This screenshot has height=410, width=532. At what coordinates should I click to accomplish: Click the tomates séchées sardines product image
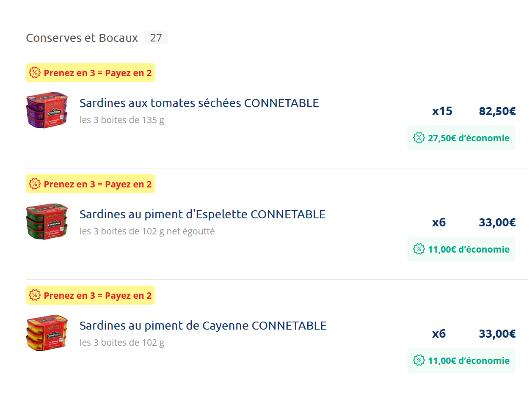pos(47,110)
